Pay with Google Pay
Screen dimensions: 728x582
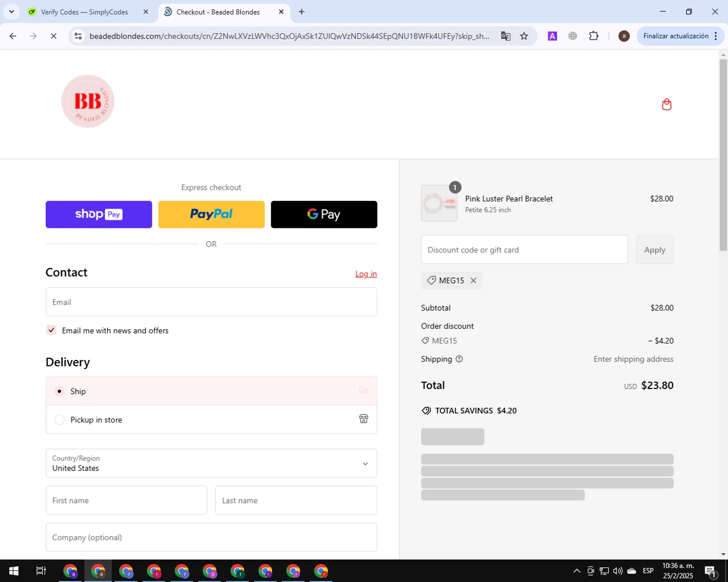pyautogui.click(x=324, y=214)
